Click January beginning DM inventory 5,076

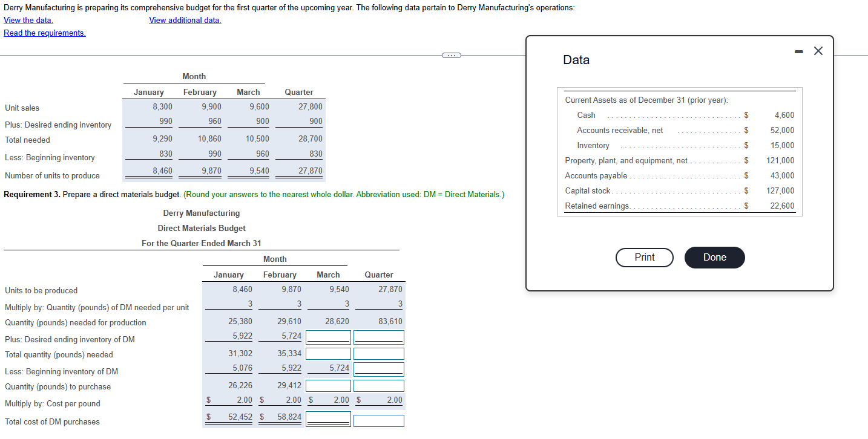click(x=242, y=368)
